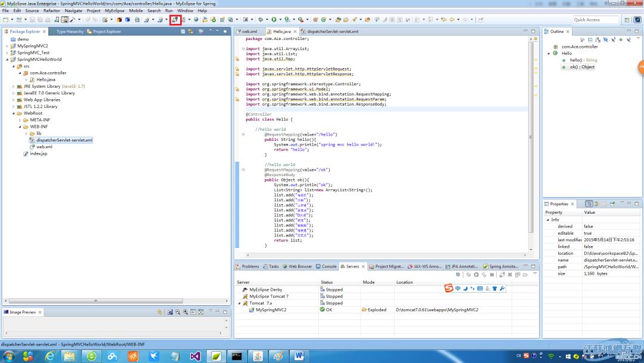Open the MyEclipse menu
The height and width of the screenshot is (363, 644).
pyautogui.click(x=114, y=11)
